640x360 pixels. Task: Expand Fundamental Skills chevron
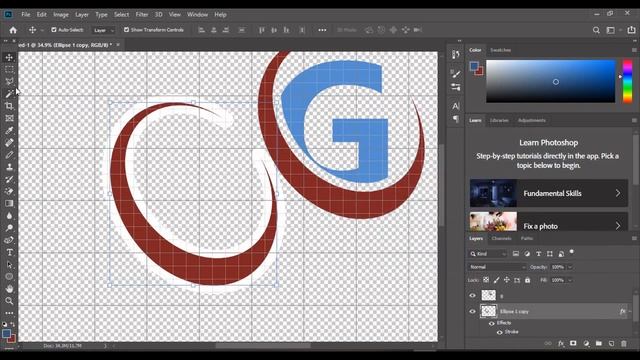[618, 193]
